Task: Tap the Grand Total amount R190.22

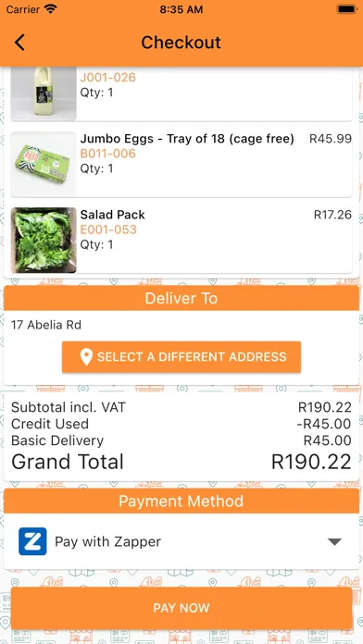Action: (311, 462)
